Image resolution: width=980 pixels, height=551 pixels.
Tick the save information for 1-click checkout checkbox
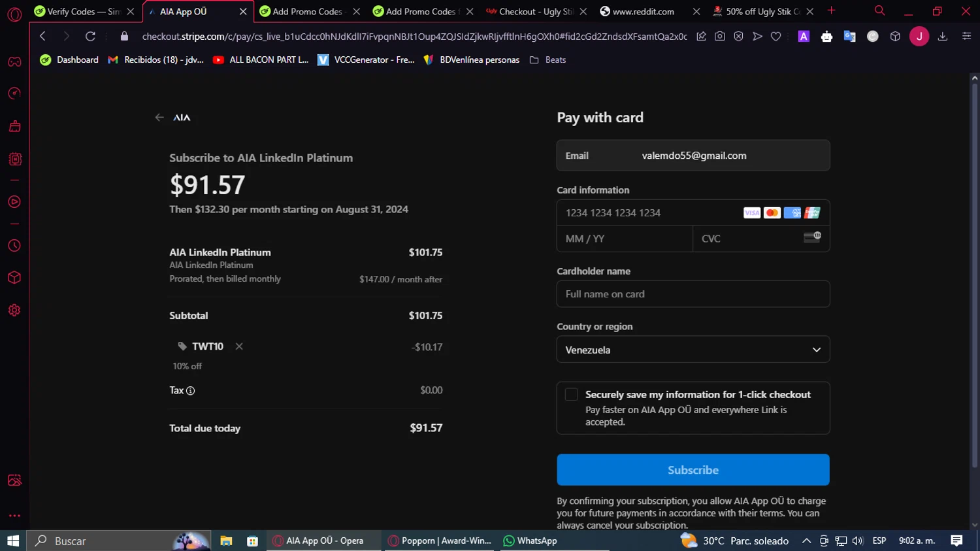(x=571, y=394)
